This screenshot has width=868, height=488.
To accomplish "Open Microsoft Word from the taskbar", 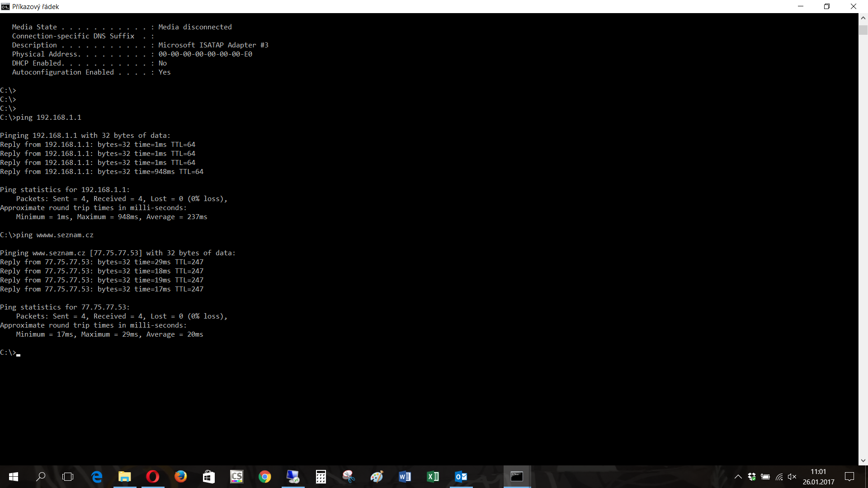I will [x=405, y=477].
